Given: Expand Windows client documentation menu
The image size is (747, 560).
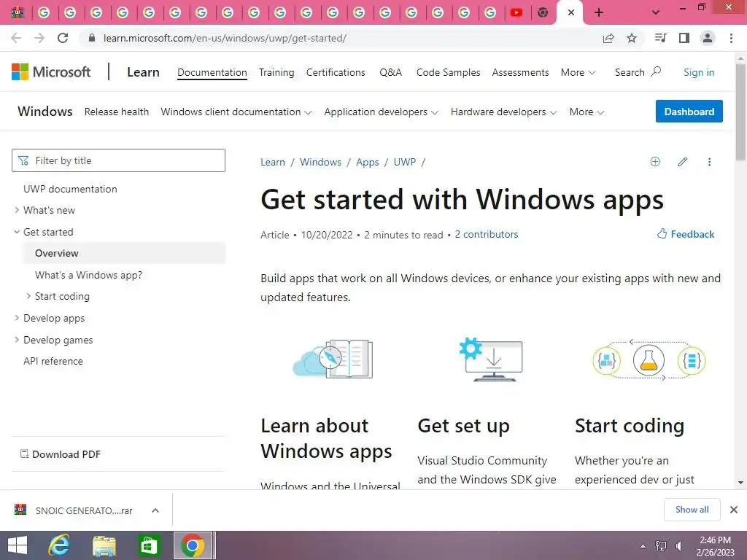Looking at the screenshot, I should (236, 112).
